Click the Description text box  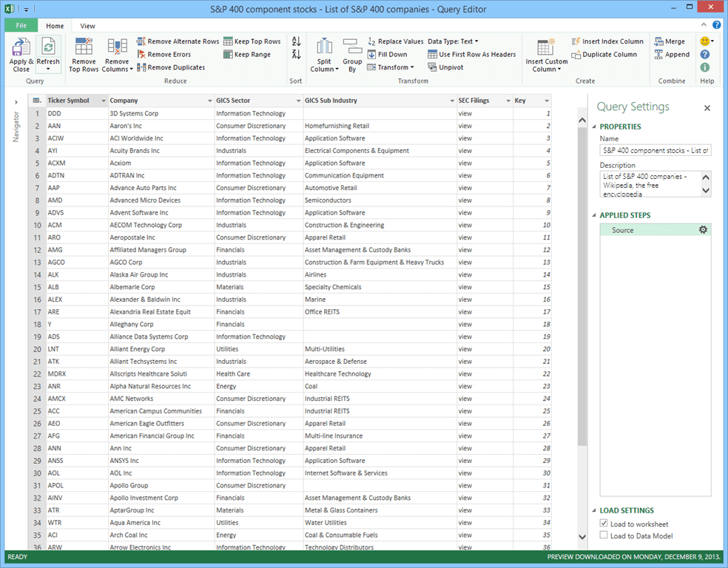(x=650, y=184)
